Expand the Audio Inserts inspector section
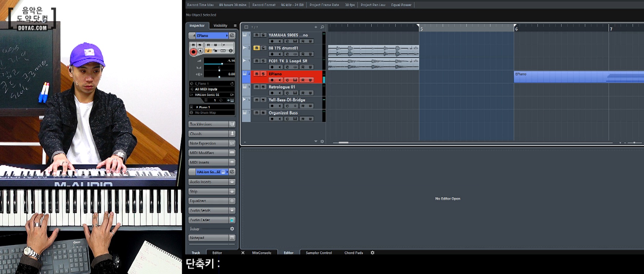The height and width of the screenshot is (274, 644). [212, 182]
